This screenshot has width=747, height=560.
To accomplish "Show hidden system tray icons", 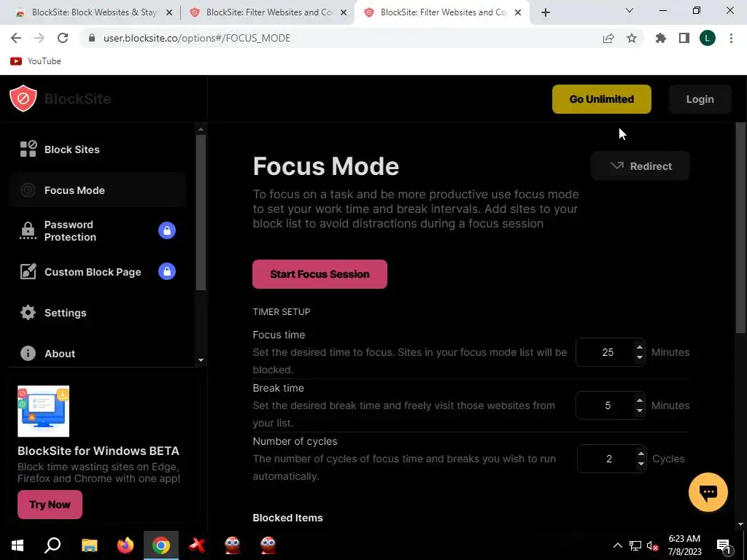I will click(617, 545).
